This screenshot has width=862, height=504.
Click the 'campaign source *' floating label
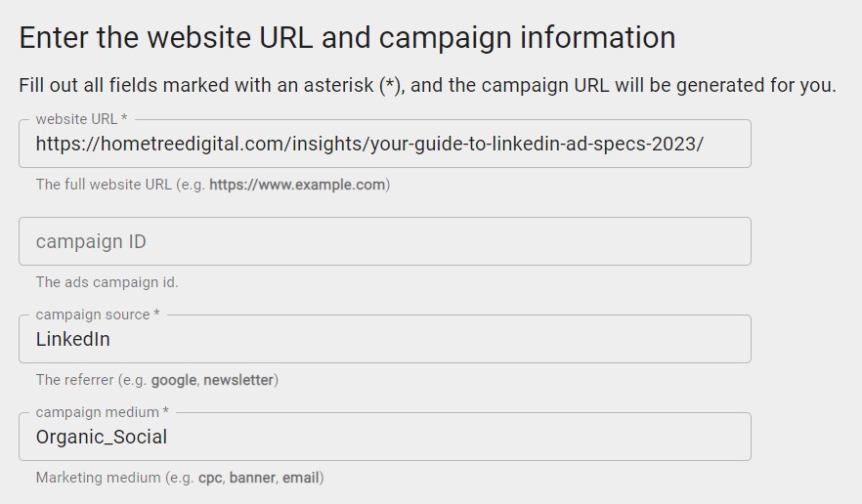click(98, 315)
